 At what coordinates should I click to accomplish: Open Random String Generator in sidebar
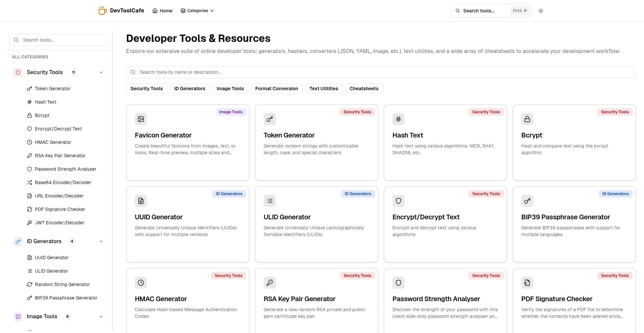coord(62,284)
